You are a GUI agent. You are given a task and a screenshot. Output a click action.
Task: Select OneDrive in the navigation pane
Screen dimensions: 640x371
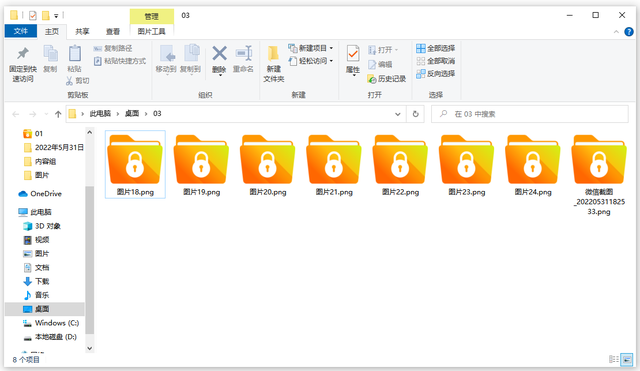[40, 193]
